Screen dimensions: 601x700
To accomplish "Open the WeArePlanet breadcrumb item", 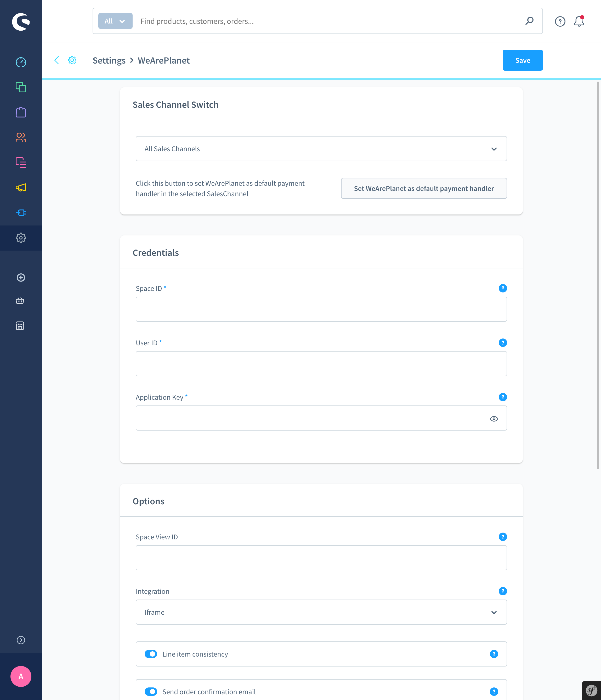I will coord(163,60).
